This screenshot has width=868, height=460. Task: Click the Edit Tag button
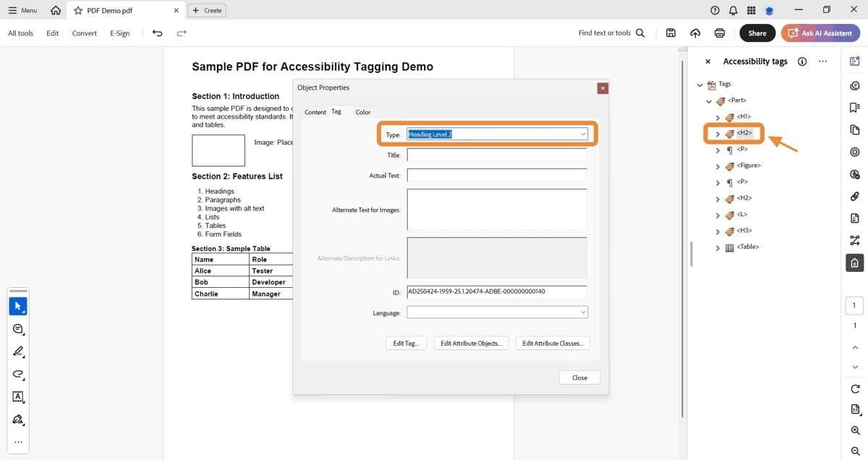[406, 343]
